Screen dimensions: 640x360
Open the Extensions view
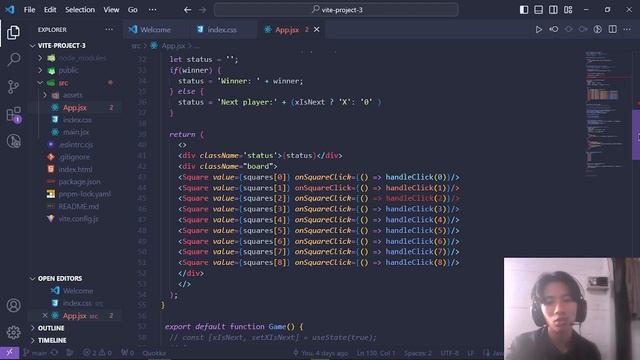13,115
